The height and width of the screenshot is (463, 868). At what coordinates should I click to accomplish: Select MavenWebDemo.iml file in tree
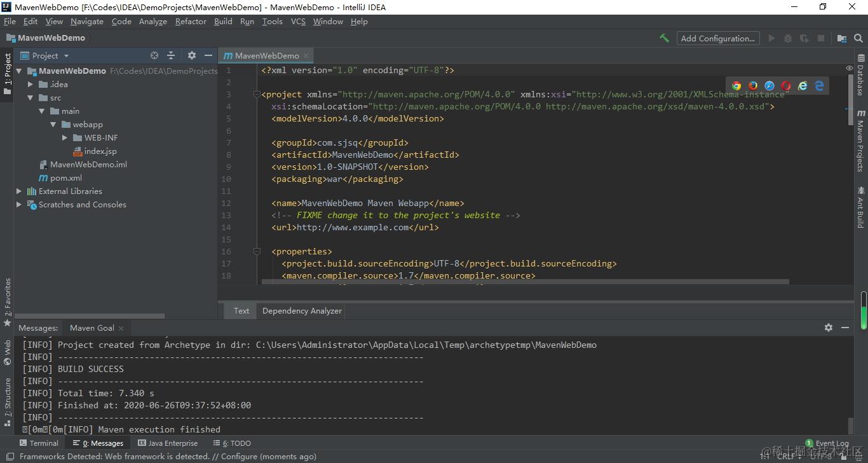[88, 165]
